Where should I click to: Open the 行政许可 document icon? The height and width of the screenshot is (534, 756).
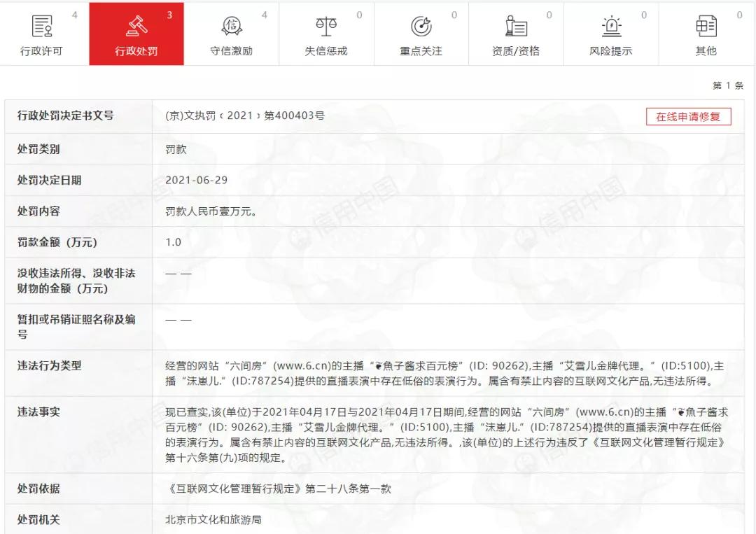pyautogui.click(x=42, y=26)
